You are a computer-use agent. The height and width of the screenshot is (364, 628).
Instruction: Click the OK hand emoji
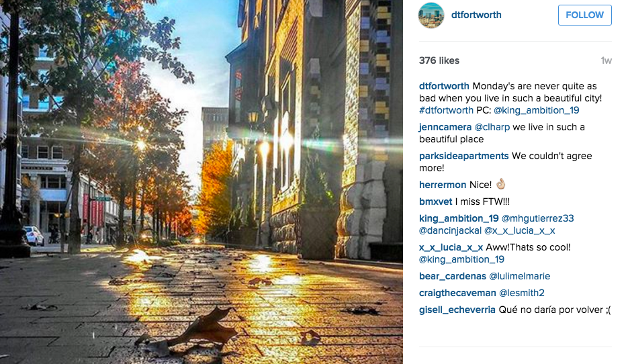point(500,184)
